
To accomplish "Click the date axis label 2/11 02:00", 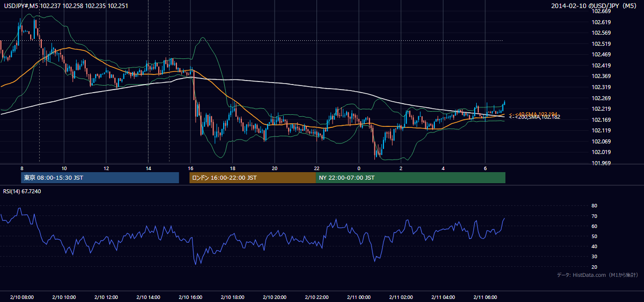I will pos(401,297).
